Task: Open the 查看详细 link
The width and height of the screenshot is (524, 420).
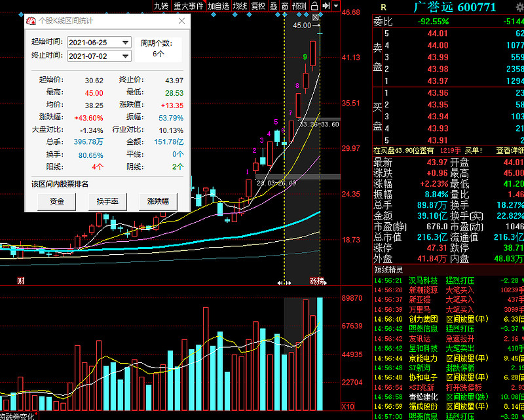Action: (510, 151)
